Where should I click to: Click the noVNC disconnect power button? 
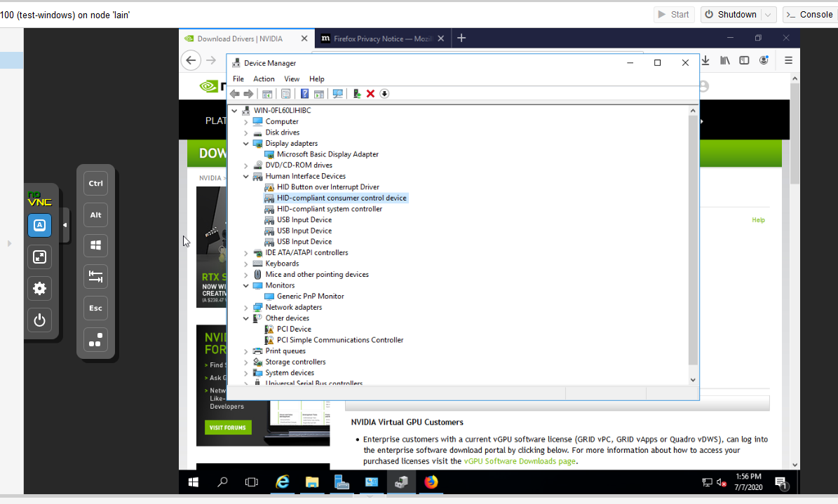(39, 320)
